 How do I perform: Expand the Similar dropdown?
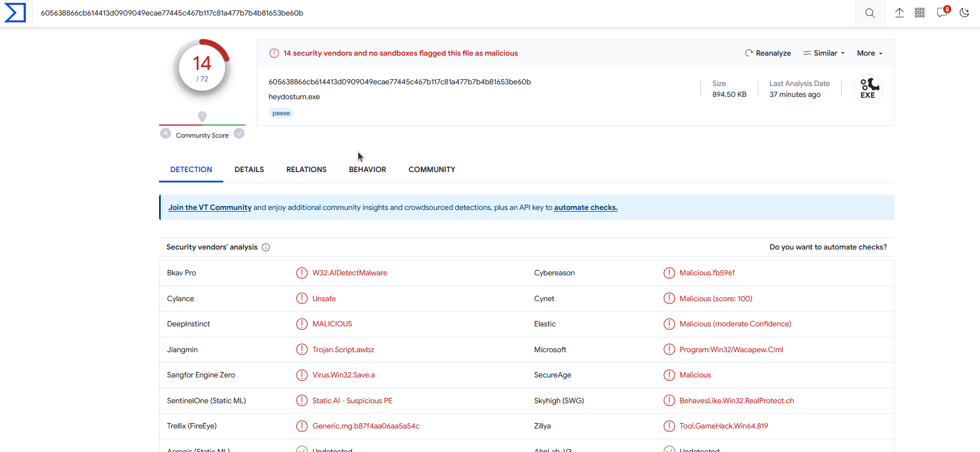824,53
